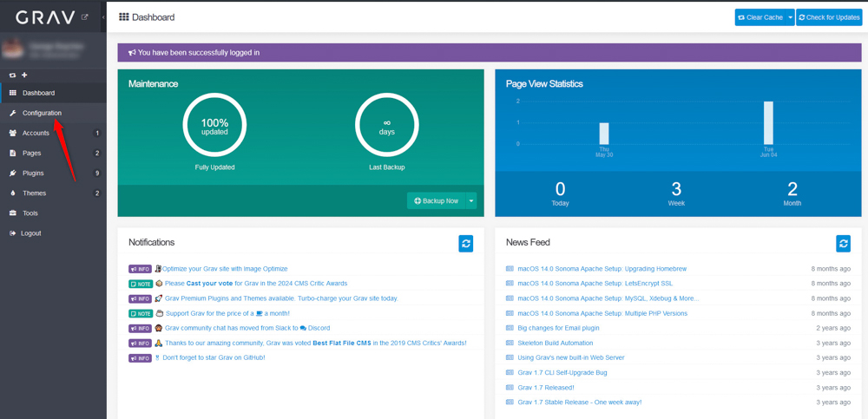Click the Week page view count
This screenshot has height=419, width=868.
point(676,189)
